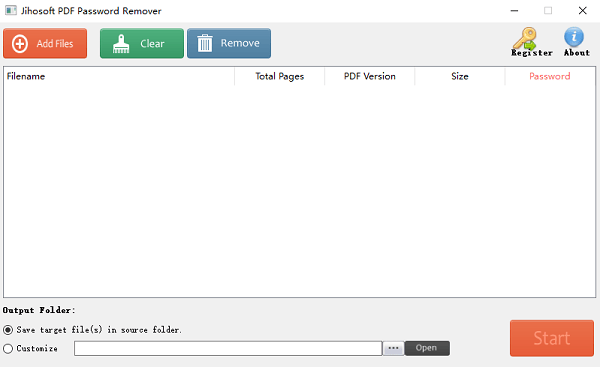Minimize the Jihosoft PDF Password Remover window

514,11
